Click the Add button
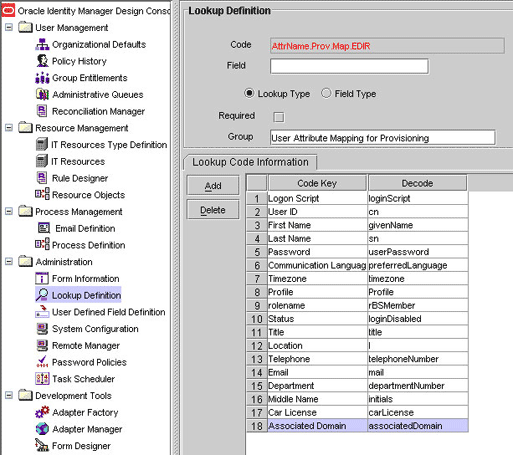Viewport: 513px width, 455px height. pyautogui.click(x=213, y=185)
